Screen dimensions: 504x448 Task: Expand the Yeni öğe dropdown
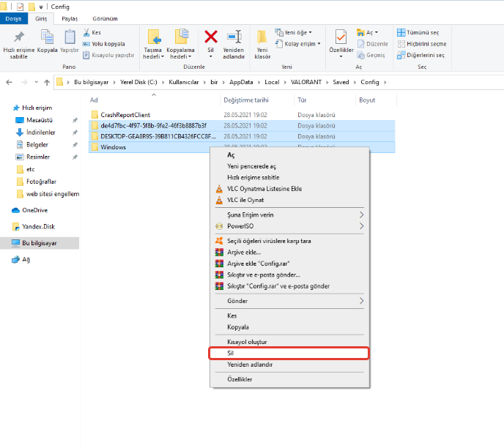tap(293, 32)
